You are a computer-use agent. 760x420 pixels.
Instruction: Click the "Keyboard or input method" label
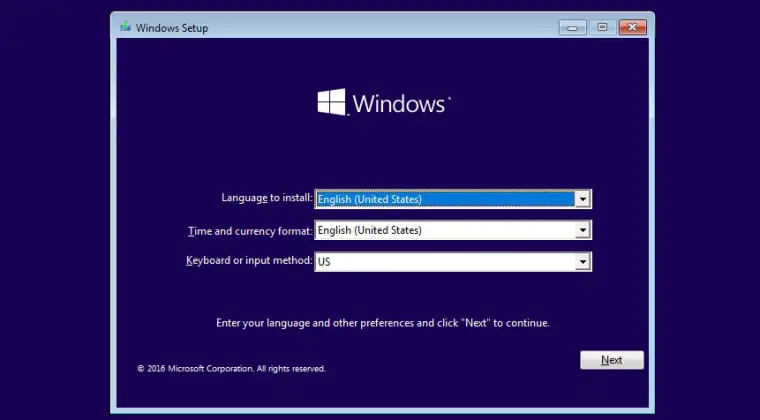click(249, 261)
